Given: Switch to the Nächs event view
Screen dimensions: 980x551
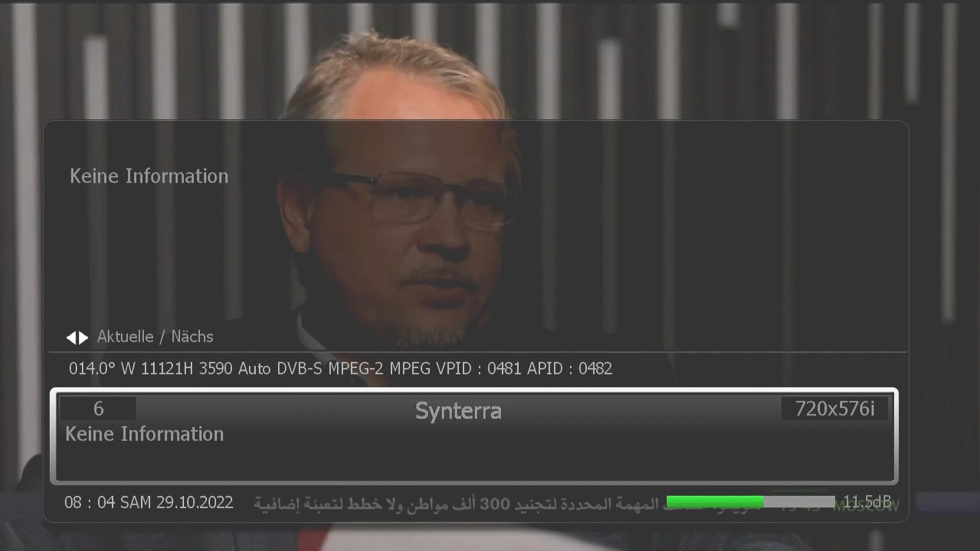Looking at the screenshot, I should [x=192, y=337].
